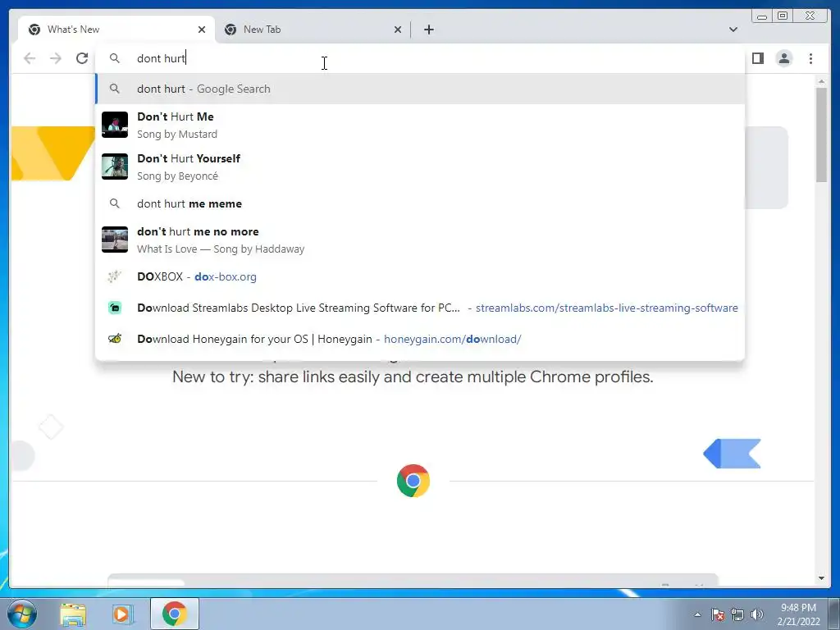Viewport: 840px width, 630px height.
Task: Choose 'Don't Hurt Yourself' by Beyoncé suggestion
Action: coord(420,167)
